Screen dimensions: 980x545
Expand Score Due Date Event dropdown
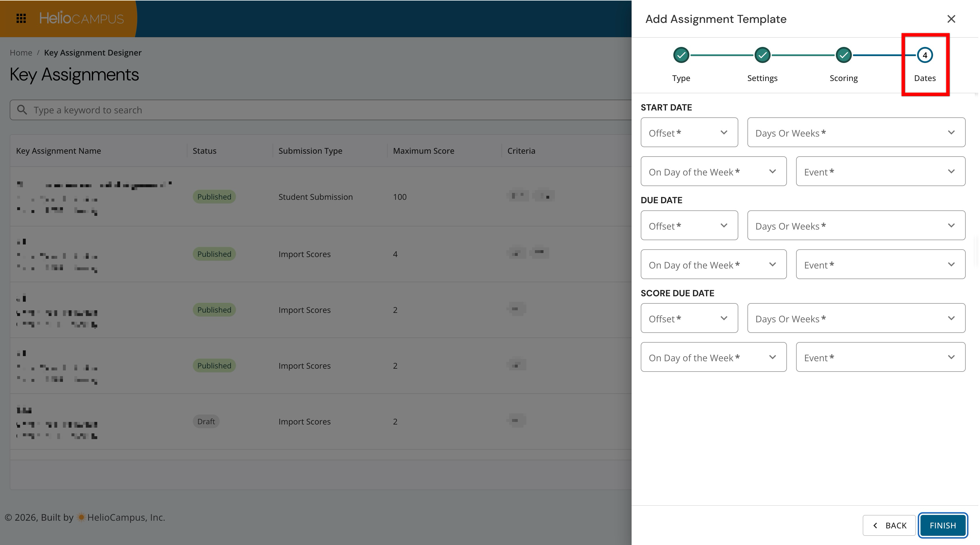880,357
